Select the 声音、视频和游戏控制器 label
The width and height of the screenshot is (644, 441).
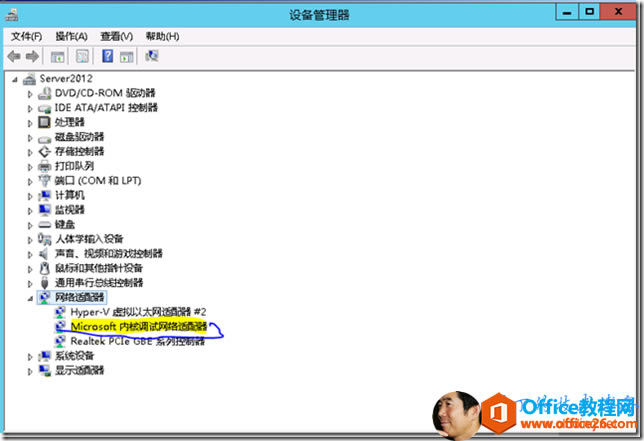point(108,253)
